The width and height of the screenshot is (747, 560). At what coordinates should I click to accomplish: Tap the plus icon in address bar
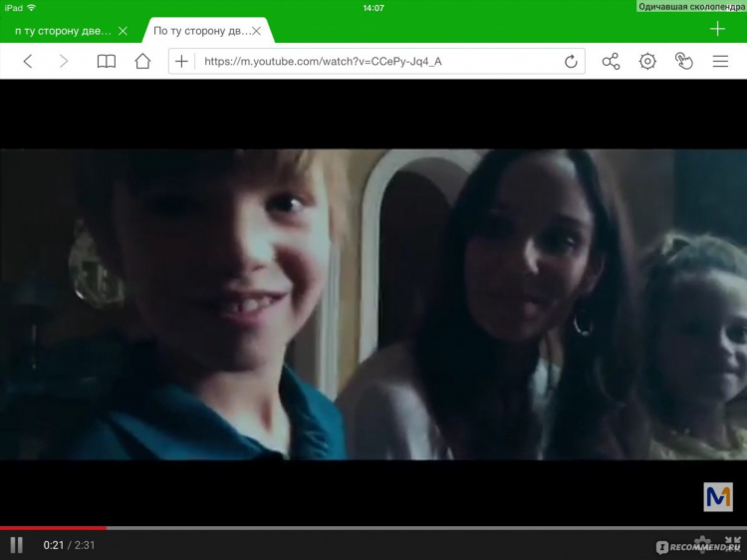click(181, 62)
